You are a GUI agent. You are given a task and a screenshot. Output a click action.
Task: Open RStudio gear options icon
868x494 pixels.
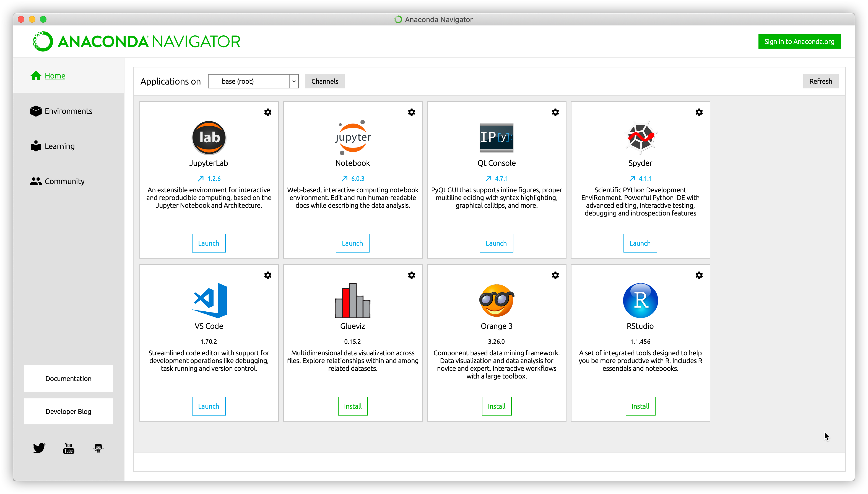pos(699,275)
